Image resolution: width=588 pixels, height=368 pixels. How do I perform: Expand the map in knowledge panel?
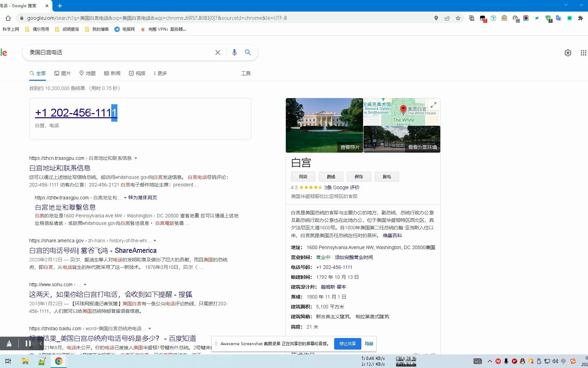pos(434,105)
